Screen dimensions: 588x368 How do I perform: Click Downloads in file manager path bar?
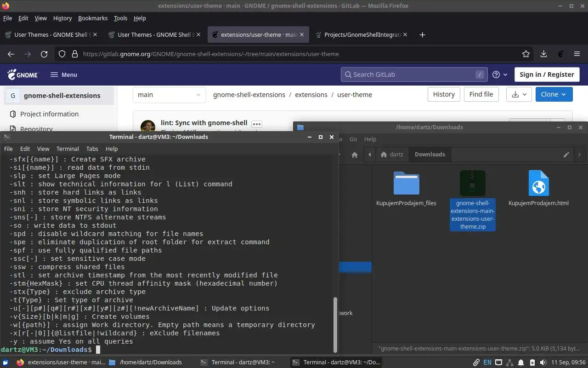point(430,155)
